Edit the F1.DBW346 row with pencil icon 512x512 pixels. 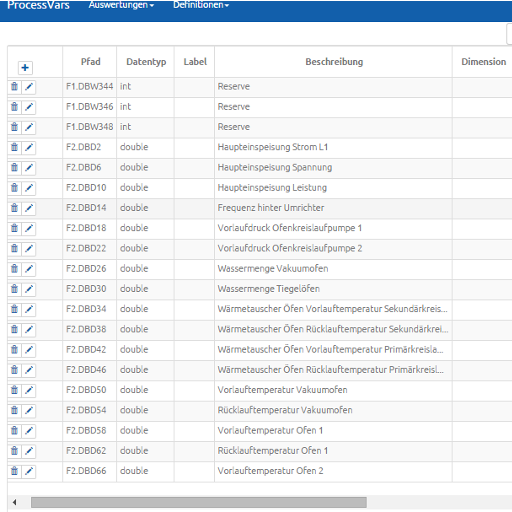click(x=29, y=107)
